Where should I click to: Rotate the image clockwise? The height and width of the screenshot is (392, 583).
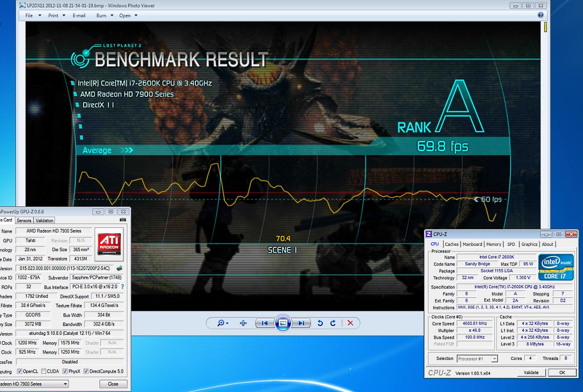point(333,323)
